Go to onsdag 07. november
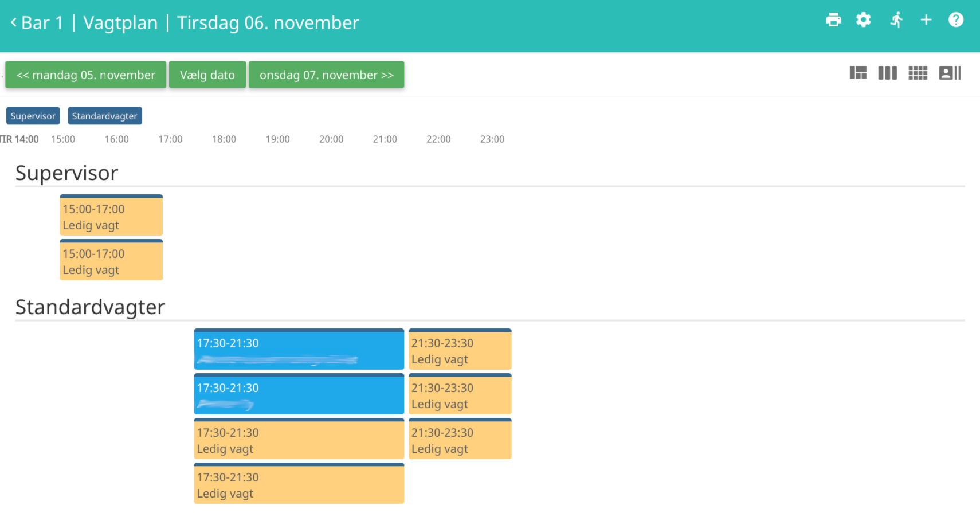This screenshot has height=513, width=980. pos(327,75)
